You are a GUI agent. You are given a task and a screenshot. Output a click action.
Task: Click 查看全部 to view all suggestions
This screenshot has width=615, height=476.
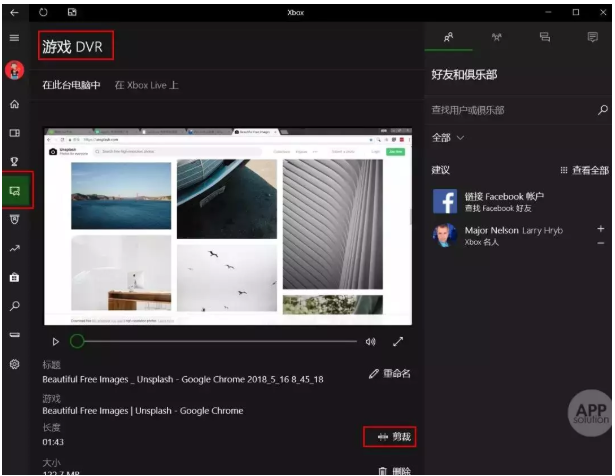click(x=585, y=170)
